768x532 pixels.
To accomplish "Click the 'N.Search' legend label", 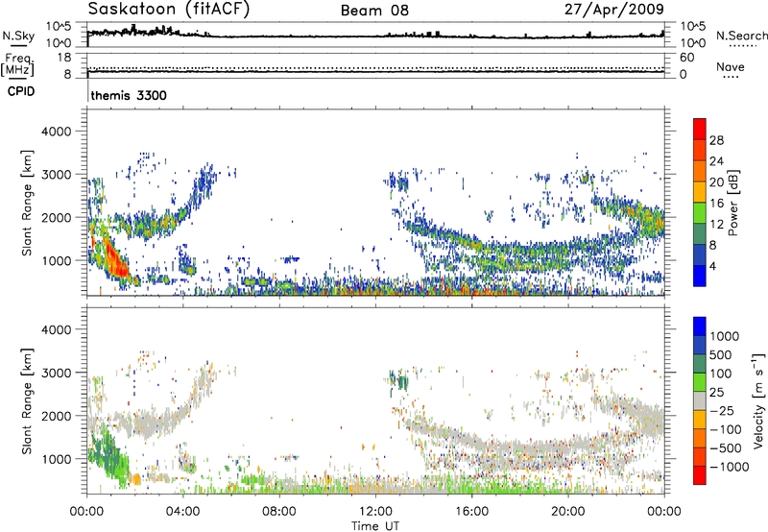I will click(741, 36).
